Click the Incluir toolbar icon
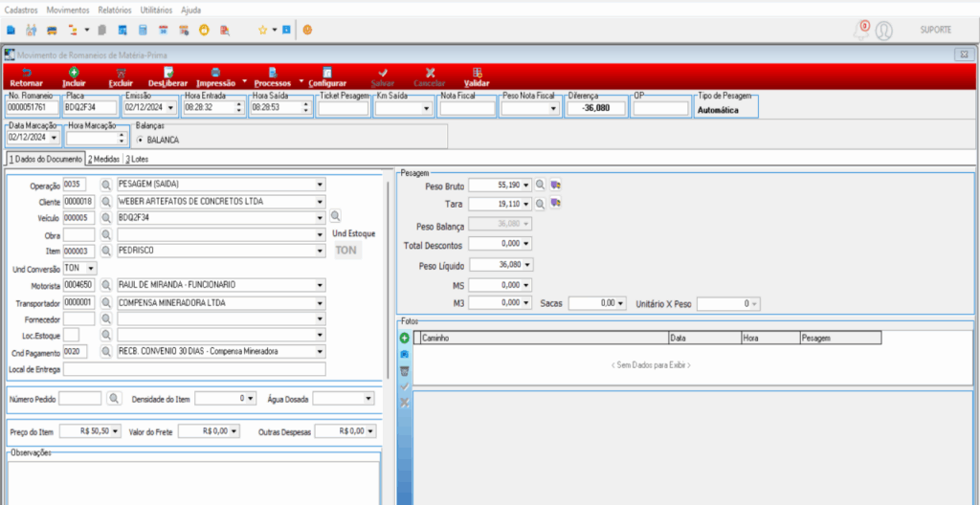 tap(74, 72)
